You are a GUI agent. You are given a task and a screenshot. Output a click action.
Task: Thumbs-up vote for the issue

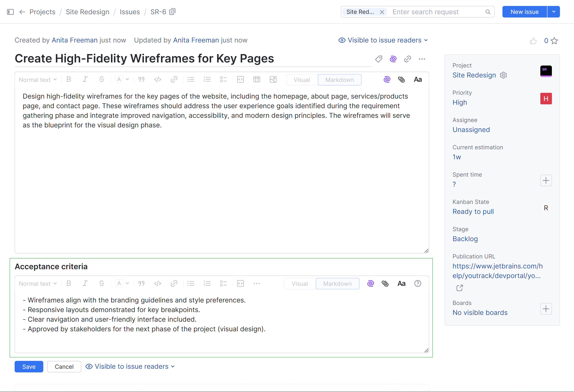pyautogui.click(x=533, y=41)
